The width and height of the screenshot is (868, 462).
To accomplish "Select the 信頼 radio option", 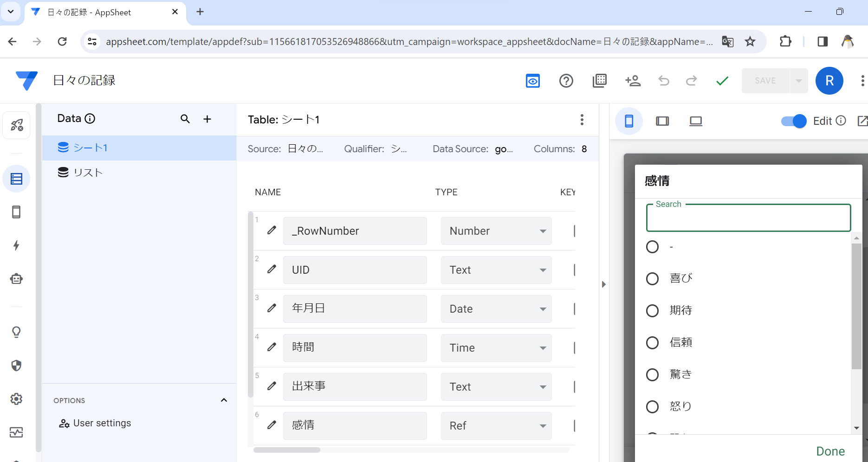I will click(x=652, y=343).
